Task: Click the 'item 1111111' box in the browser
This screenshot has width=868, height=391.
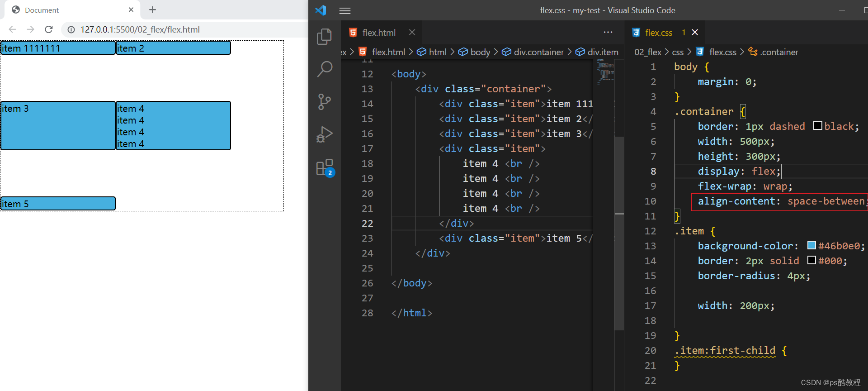Action: pyautogui.click(x=58, y=48)
